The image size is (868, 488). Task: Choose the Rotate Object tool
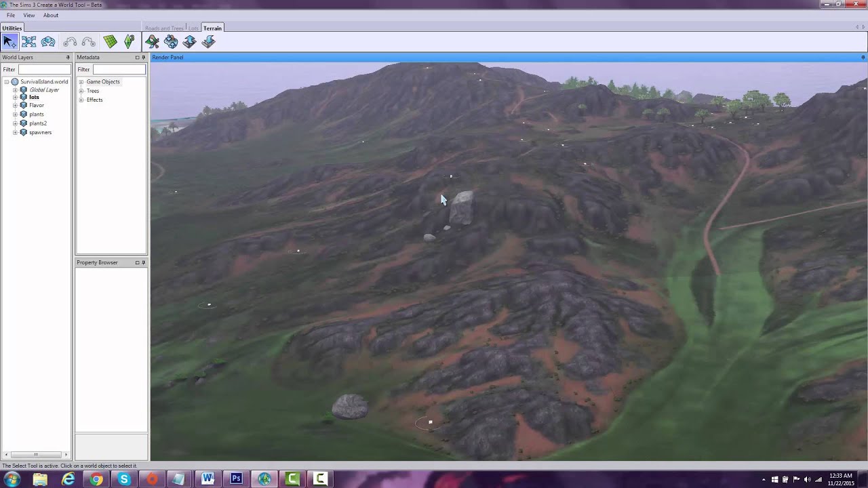pos(48,42)
